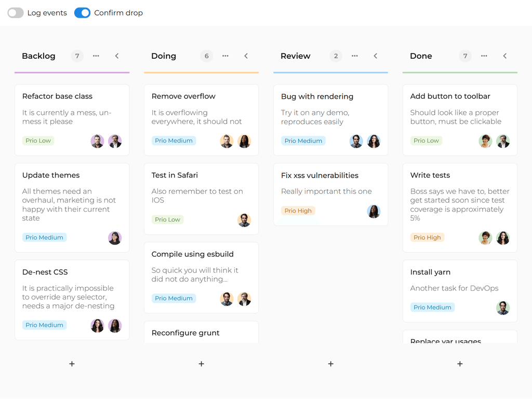Screen dimensions: 532x399
Task: Open the Refactor base class card
Action: (57, 97)
